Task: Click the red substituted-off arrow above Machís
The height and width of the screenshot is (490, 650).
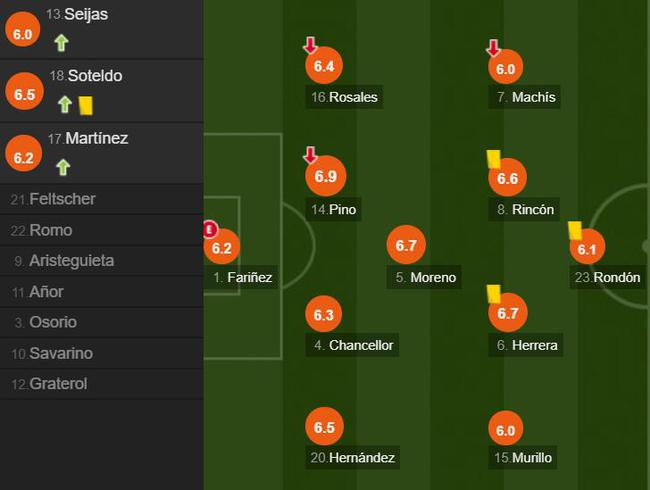Action: 492,47
